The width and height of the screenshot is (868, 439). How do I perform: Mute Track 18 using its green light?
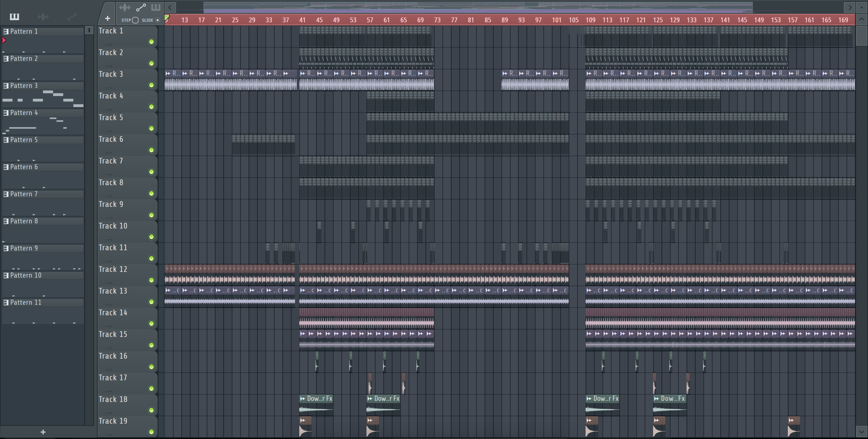click(151, 410)
